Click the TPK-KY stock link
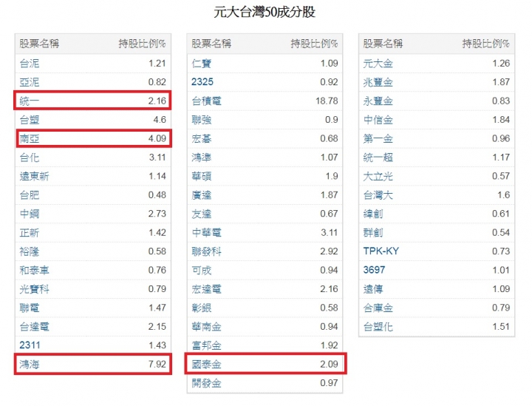Screen dimensions: 532x406 click(381, 251)
